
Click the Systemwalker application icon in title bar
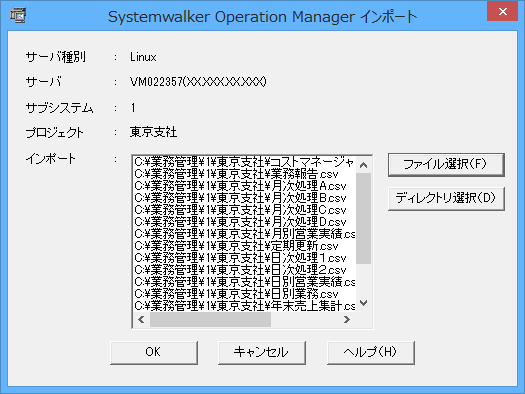(18, 15)
